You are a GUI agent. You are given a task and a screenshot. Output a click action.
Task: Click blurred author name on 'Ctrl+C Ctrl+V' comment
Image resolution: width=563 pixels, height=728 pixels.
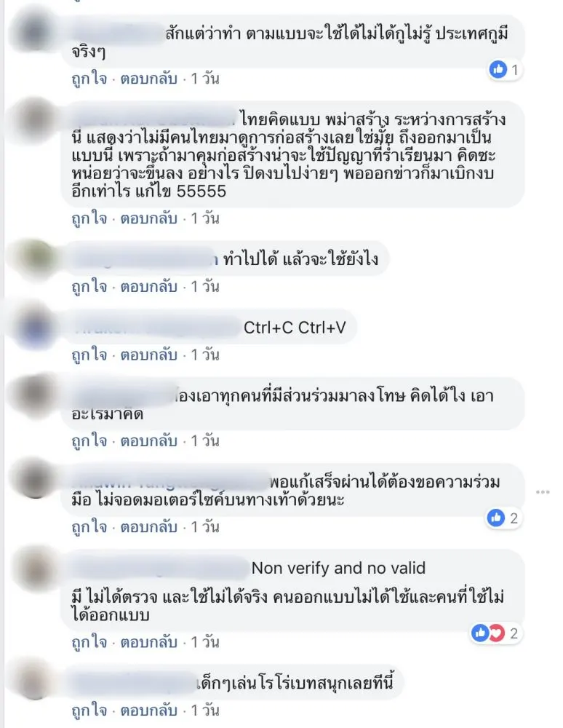click(x=156, y=328)
